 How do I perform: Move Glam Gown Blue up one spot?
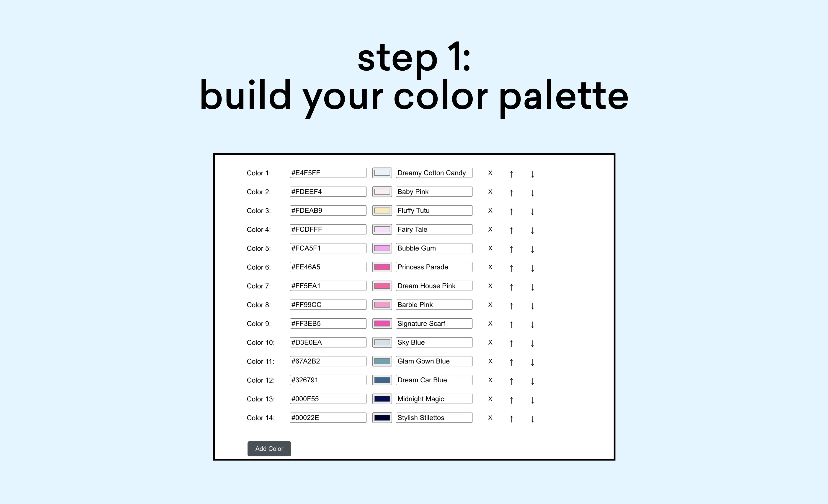coord(511,362)
